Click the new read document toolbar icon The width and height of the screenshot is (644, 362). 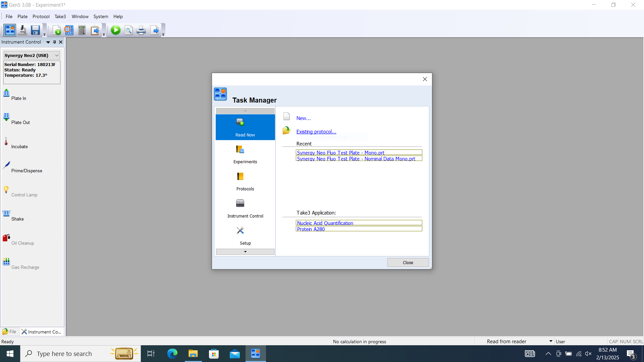click(x=57, y=31)
